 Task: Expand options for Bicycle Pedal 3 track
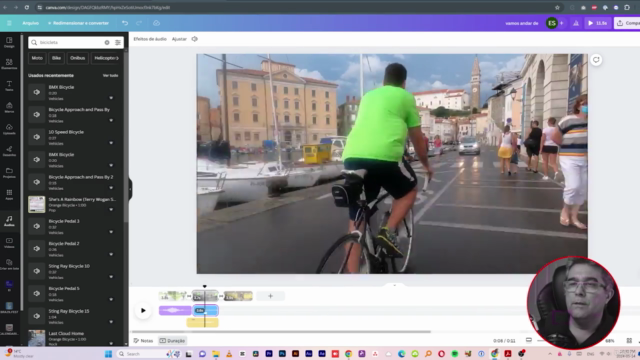click(x=111, y=232)
